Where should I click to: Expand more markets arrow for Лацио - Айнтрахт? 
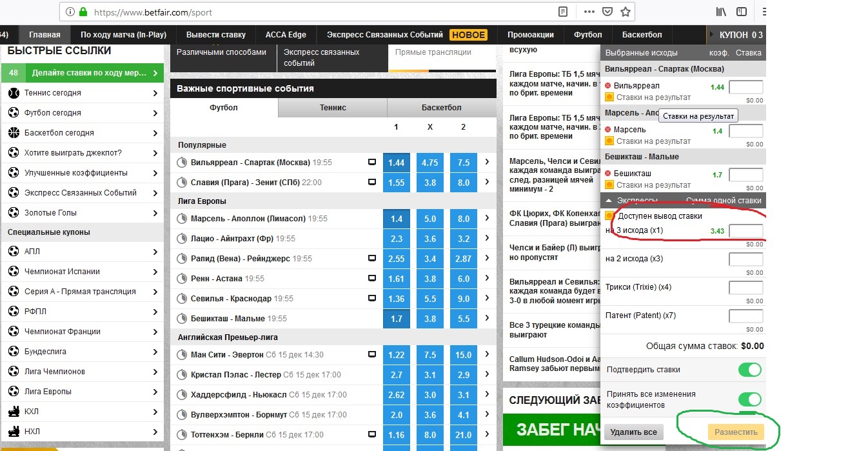click(x=488, y=239)
